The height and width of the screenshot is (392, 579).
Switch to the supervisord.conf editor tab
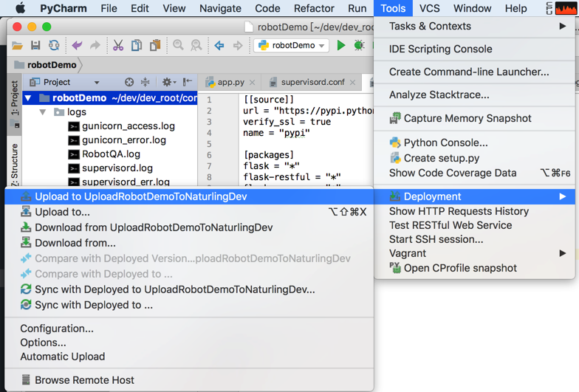[x=312, y=82]
